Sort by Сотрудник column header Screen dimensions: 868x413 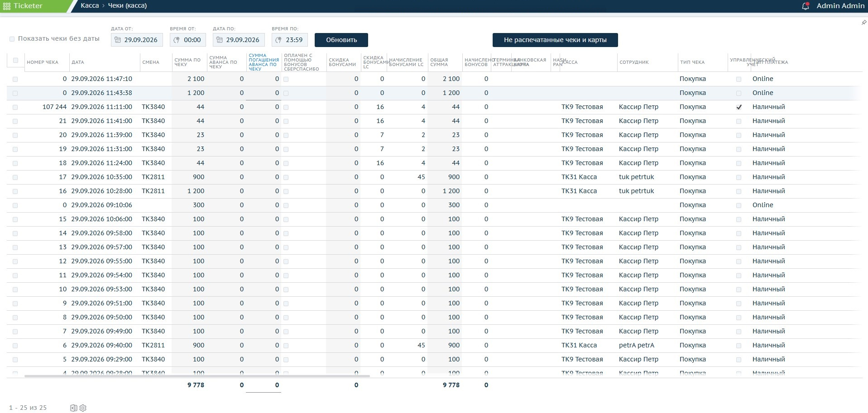click(x=634, y=62)
